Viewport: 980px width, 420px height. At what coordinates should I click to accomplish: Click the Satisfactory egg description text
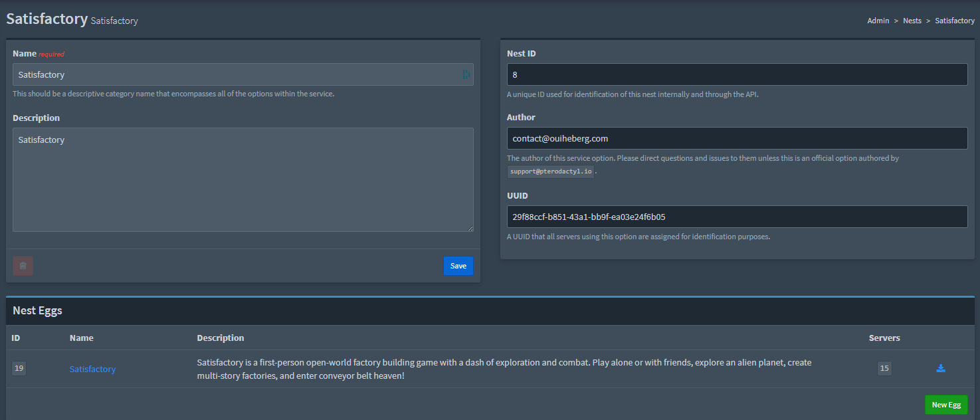504,369
